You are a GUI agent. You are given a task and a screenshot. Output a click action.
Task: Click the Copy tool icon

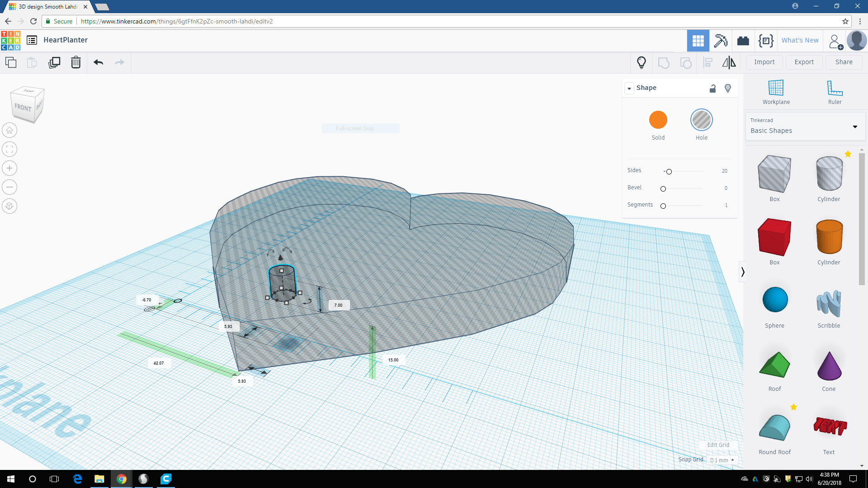pos(11,62)
